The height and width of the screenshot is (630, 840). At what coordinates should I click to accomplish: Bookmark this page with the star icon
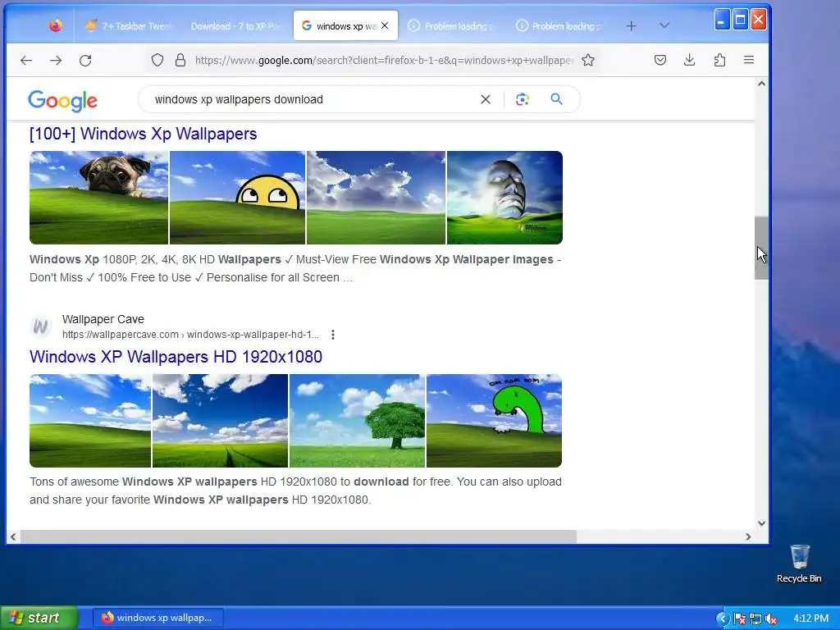pyautogui.click(x=588, y=60)
